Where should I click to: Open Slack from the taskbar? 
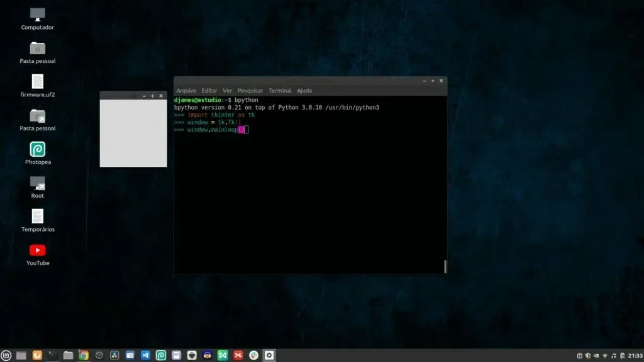click(x=254, y=356)
